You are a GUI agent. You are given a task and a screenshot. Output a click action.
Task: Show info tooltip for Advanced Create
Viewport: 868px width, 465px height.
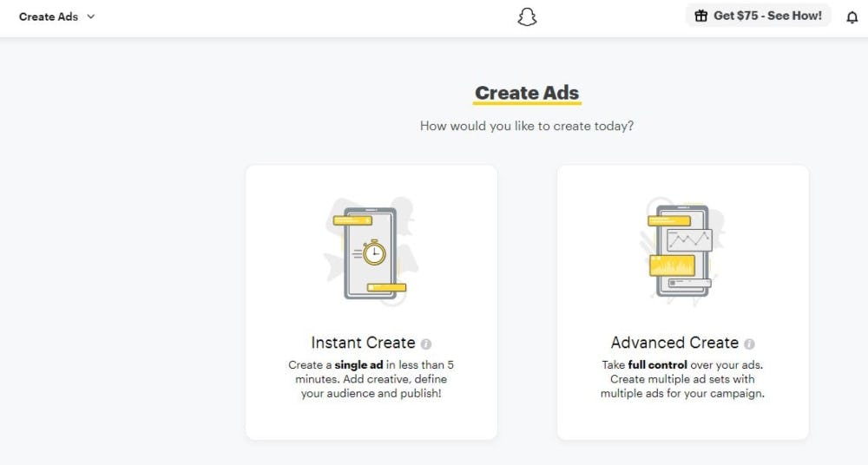[749, 344]
